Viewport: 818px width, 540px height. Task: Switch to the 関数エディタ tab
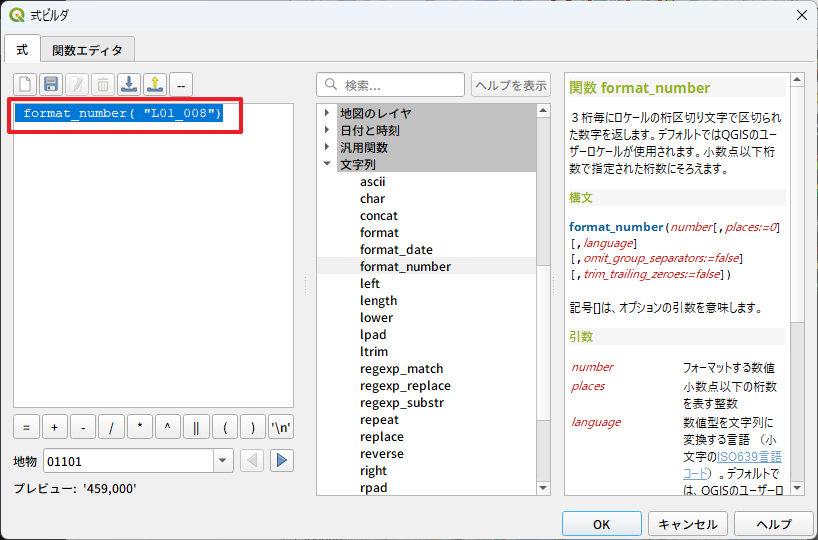click(x=88, y=49)
